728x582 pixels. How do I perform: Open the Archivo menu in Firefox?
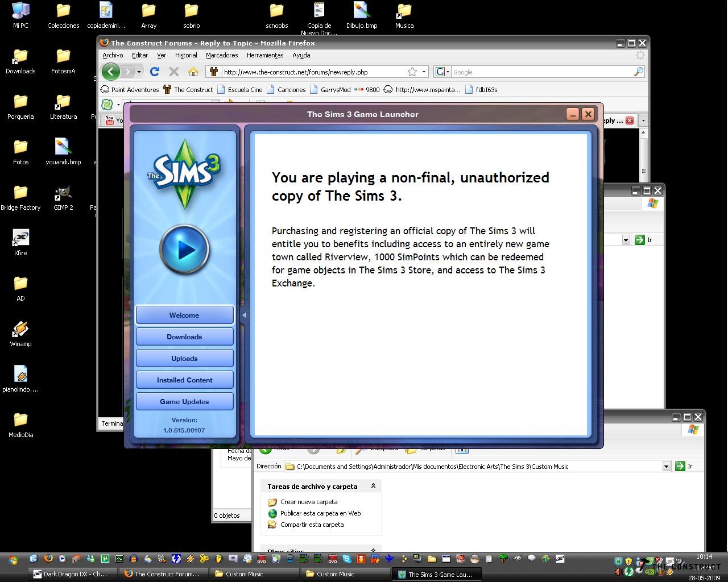coord(113,55)
